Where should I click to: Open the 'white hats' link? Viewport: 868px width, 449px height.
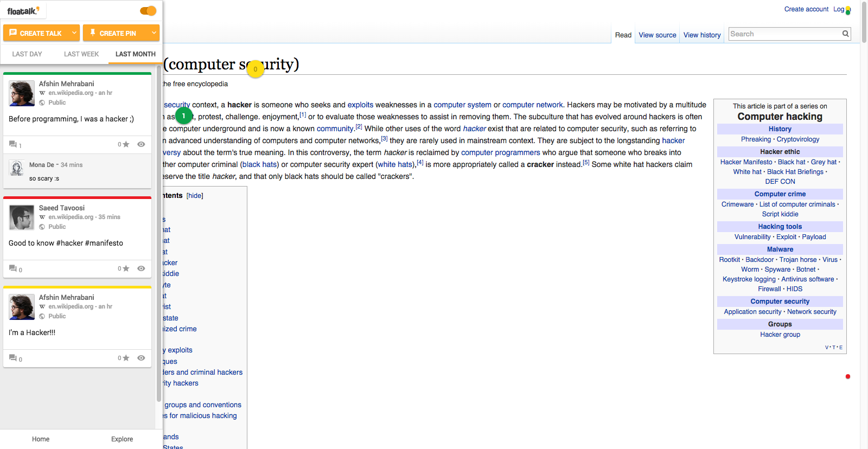pyautogui.click(x=395, y=164)
